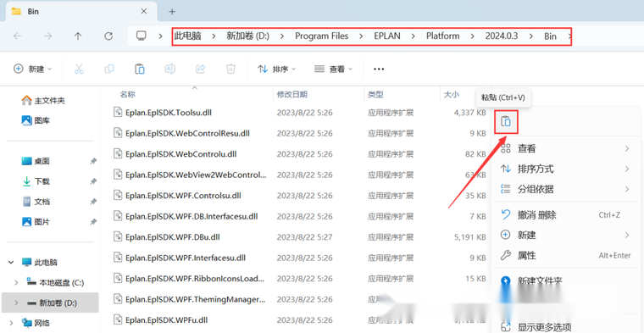Open the 查看 view dropdown in toolbar
The image size is (644, 333).
point(333,69)
